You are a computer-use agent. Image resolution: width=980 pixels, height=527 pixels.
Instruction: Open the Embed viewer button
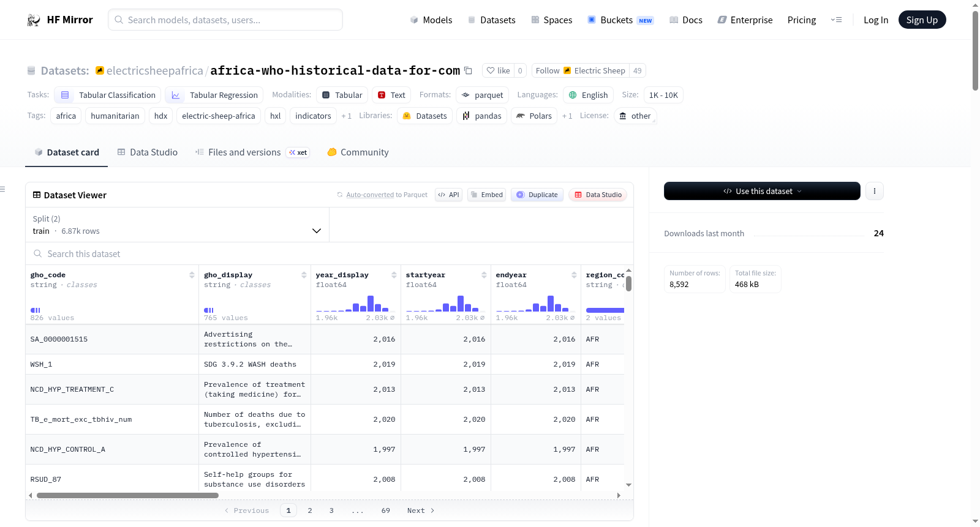tap(486, 195)
